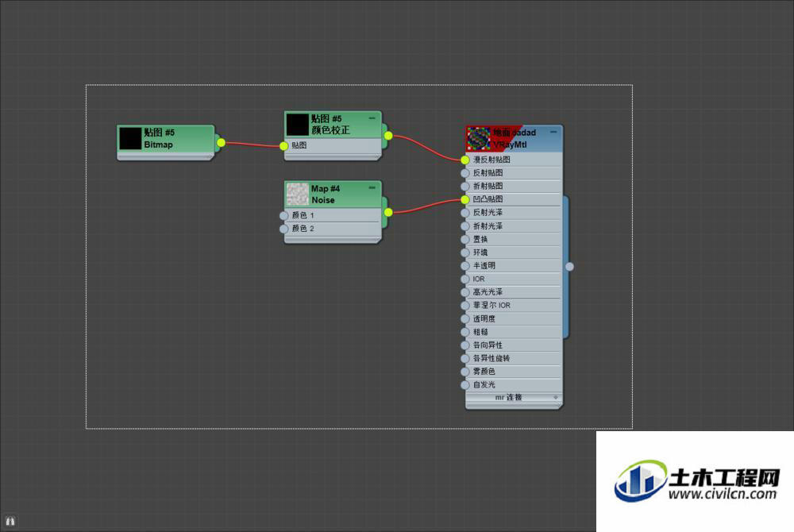Screen dimensions: 794x532
Task: Click the 置换 input socket
Action: (464, 240)
